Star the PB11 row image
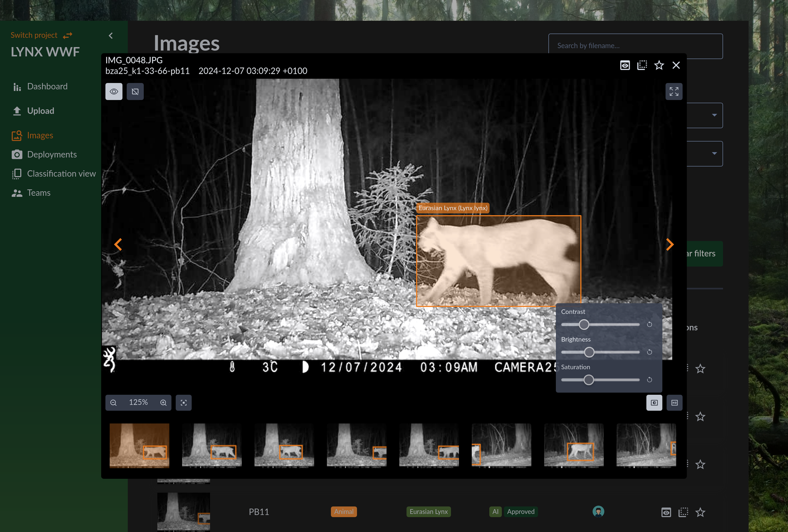The image size is (788, 532). (x=700, y=512)
